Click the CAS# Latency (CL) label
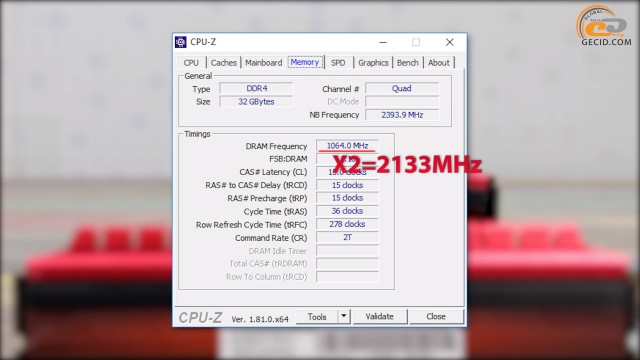640x360 pixels. click(273, 172)
